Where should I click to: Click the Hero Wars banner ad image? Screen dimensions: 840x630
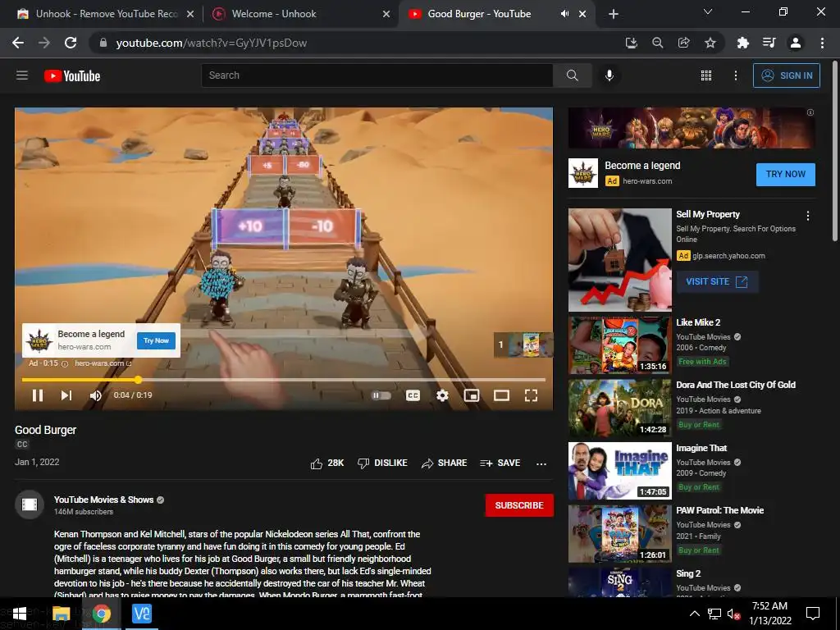(692, 128)
